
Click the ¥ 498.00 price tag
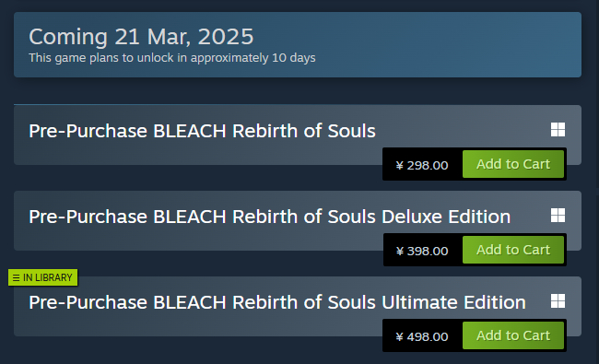tap(422, 336)
